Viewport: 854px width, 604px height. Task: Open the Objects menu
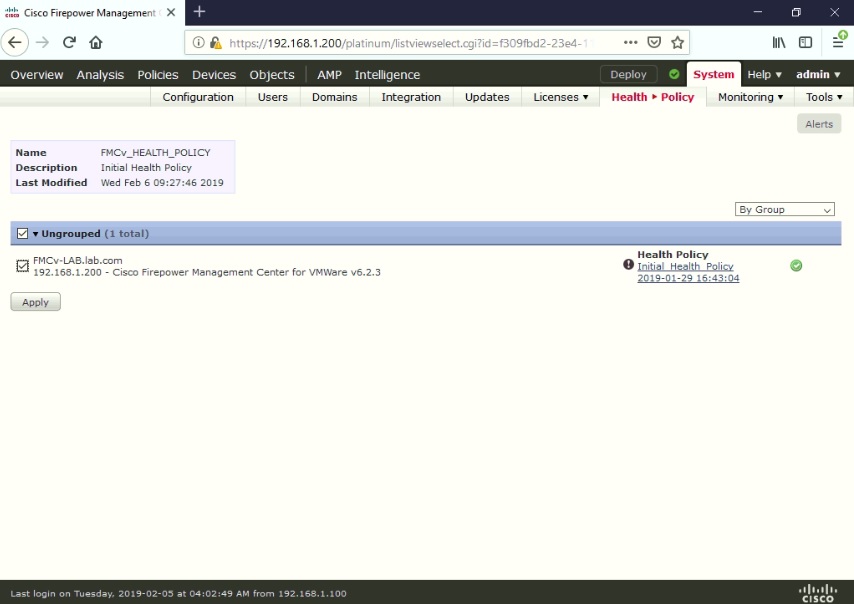272,75
